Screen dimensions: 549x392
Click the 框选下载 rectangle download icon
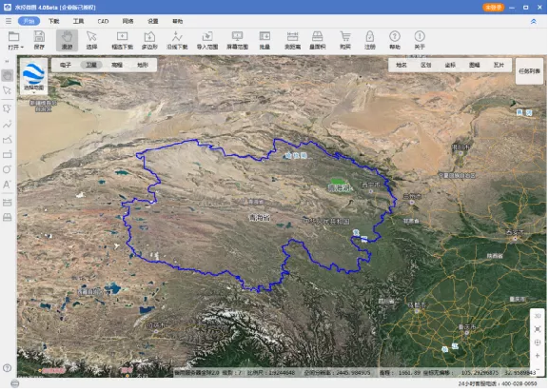[x=122, y=40]
